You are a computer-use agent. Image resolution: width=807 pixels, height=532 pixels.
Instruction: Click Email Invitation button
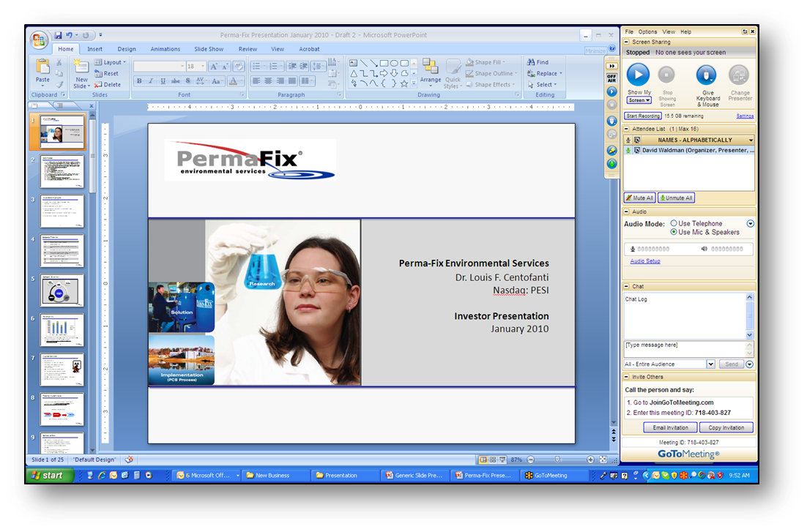[670, 427]
